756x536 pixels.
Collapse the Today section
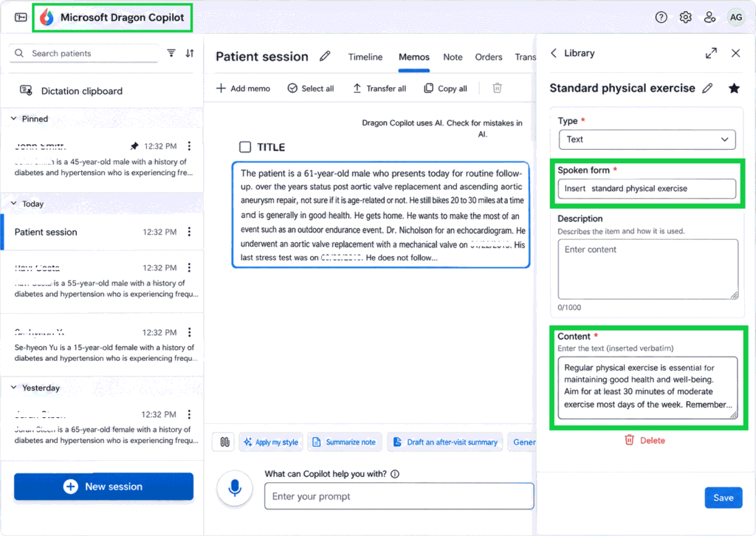(14, 204)
